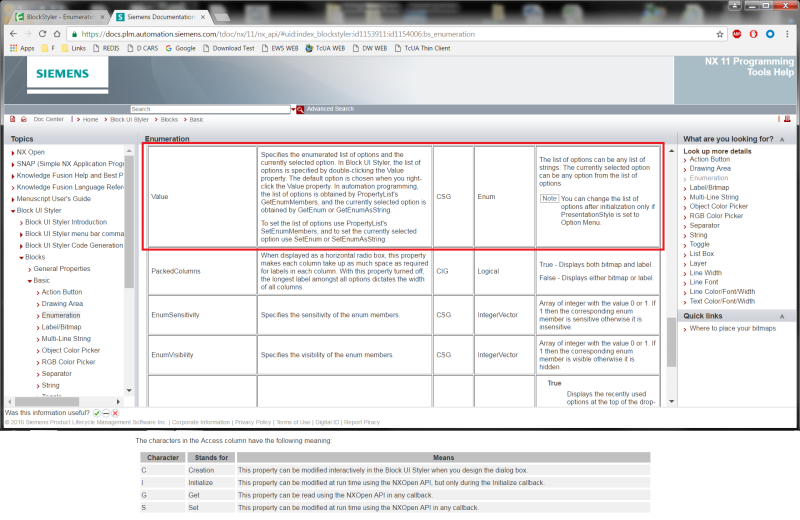Click the PDF document icon in breadcrumb bar

pyautogui.click(x=13, y=119)
